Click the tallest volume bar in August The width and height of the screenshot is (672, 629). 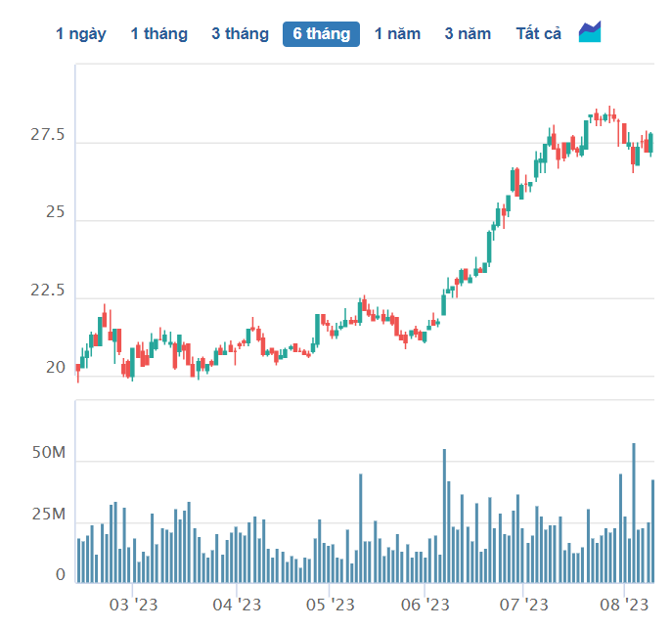(634, 513)
